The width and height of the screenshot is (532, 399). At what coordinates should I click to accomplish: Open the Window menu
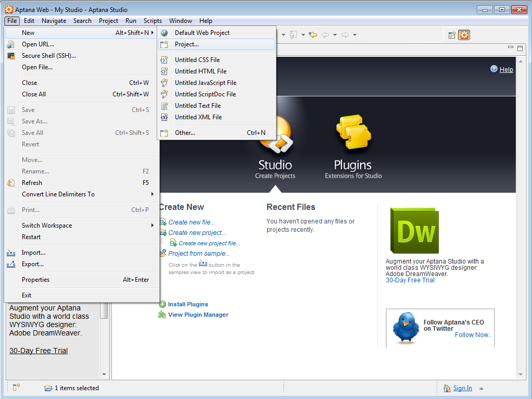click(x=181, y=21)
